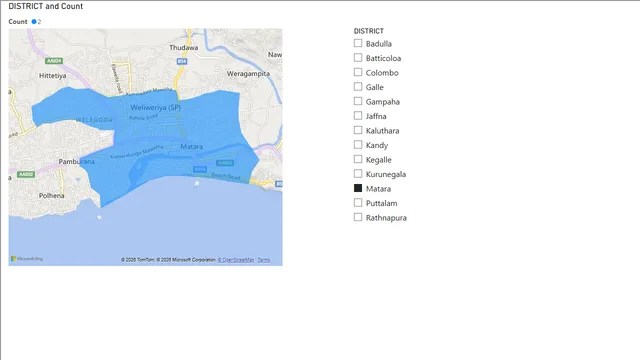Click the blue Count legend dot
The image size is (640, 360).
point(34,22)
